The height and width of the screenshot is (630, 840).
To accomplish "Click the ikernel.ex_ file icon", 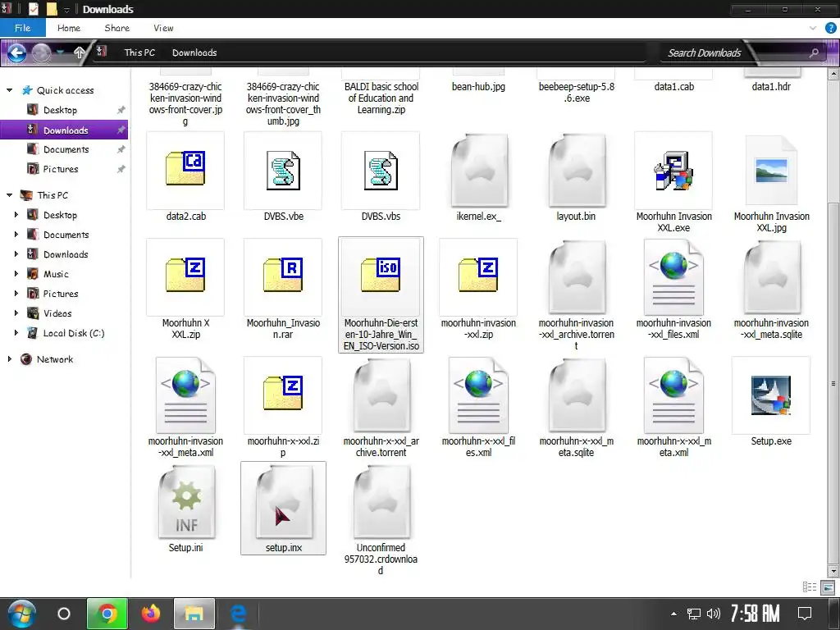I will [x=479, y=171].
